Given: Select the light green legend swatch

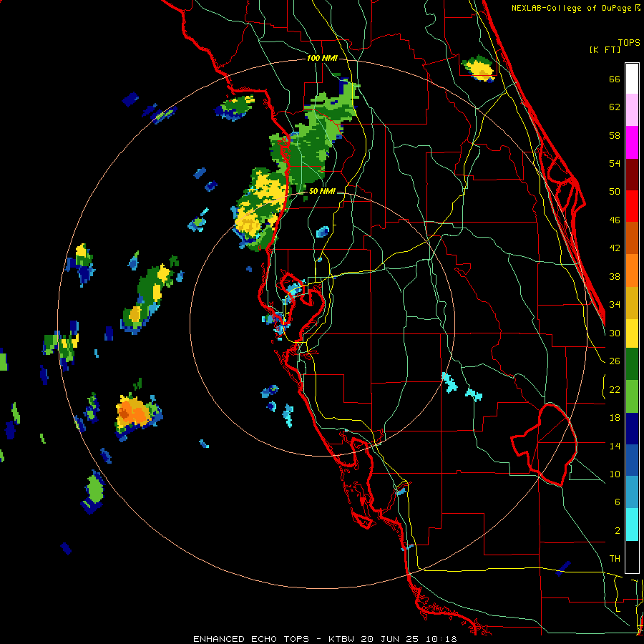Looking at the screenshot, I should (x=632, y=396).
